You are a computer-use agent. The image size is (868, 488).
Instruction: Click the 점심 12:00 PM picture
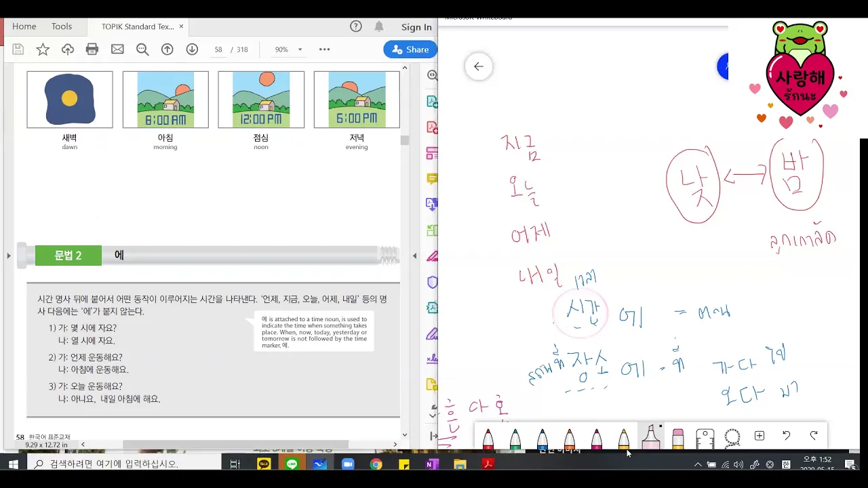coord(261,100)
